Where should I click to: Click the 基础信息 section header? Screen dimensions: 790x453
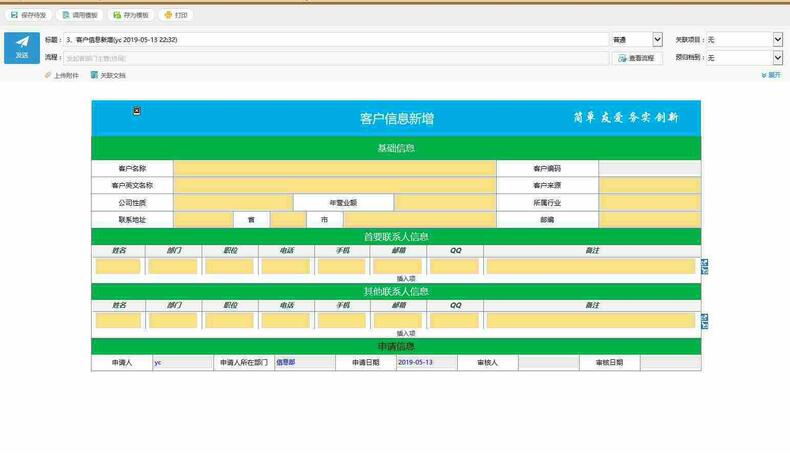396,148
